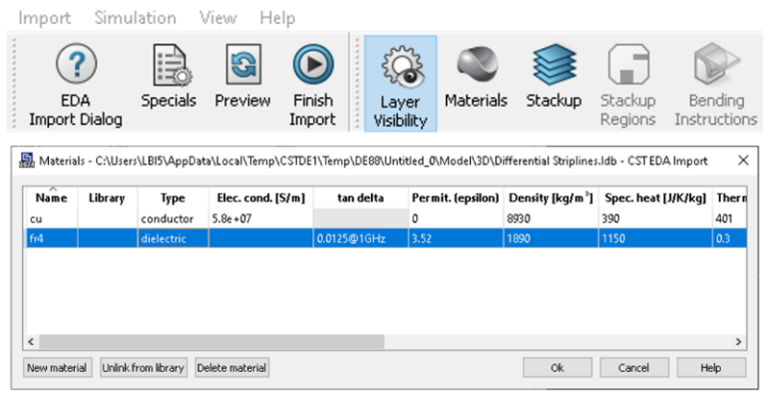Open the Simulation menu
This screenshot has height=394, width=768.
[x=135, y=18]
